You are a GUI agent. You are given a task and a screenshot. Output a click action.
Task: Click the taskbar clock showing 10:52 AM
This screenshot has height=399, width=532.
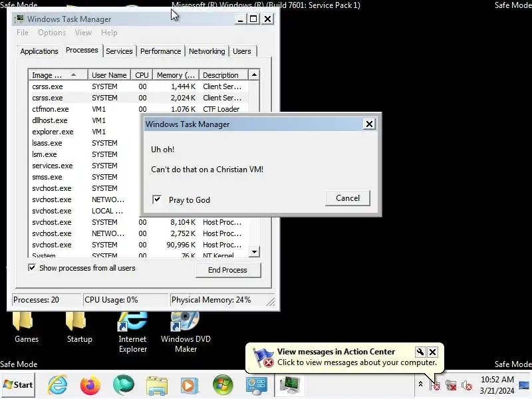(x=497, y=385)
